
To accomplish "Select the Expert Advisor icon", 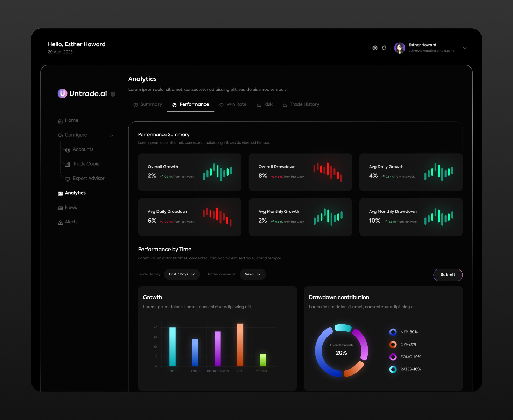I will 68,178.
